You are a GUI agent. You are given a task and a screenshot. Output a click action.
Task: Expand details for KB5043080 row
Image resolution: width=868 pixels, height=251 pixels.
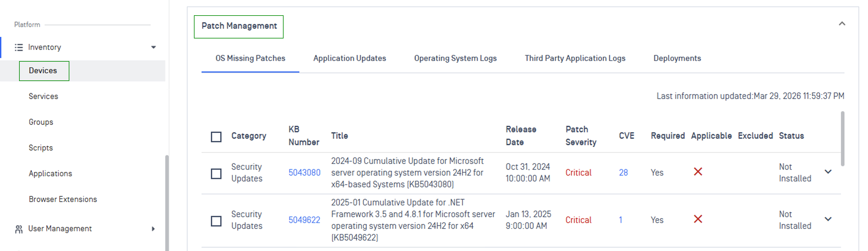click(x=828, y=172)
